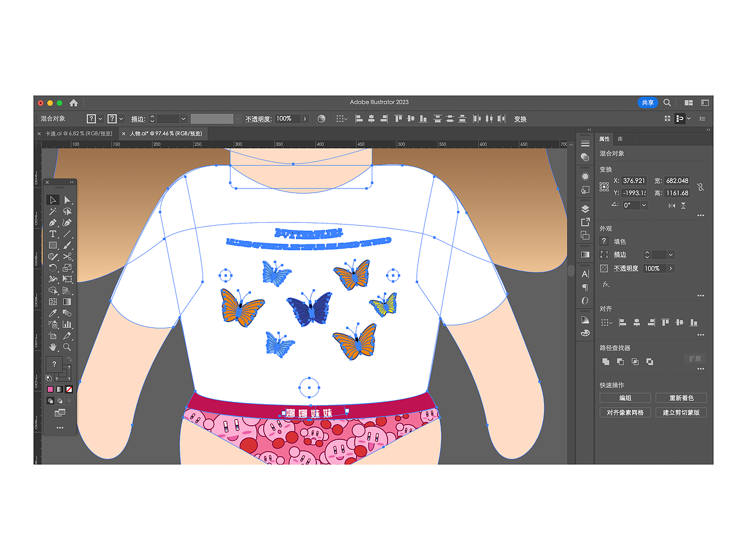Open 描边 stroke options in control bar
The width and height of the screenshot is (747, 560).
pyautogui.click(x=138, y=119)
